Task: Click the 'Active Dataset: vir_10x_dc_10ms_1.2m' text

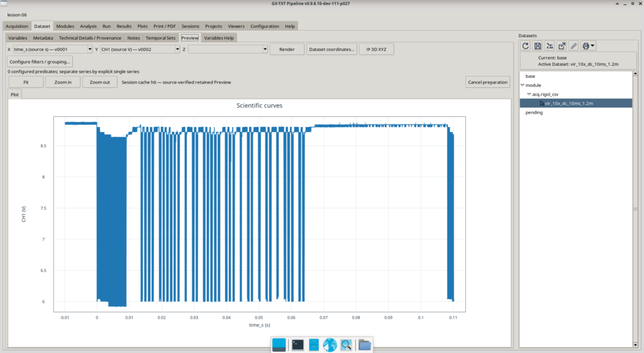Action: (579, 64)
